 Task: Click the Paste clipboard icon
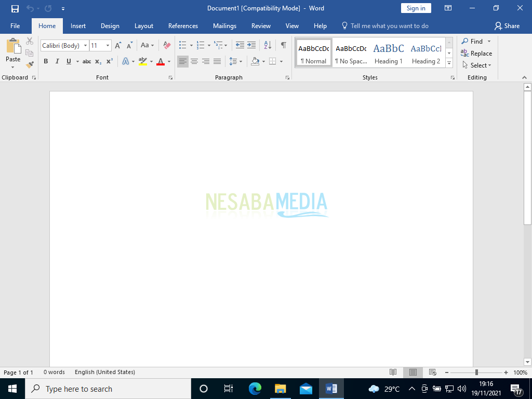point(13,46)
